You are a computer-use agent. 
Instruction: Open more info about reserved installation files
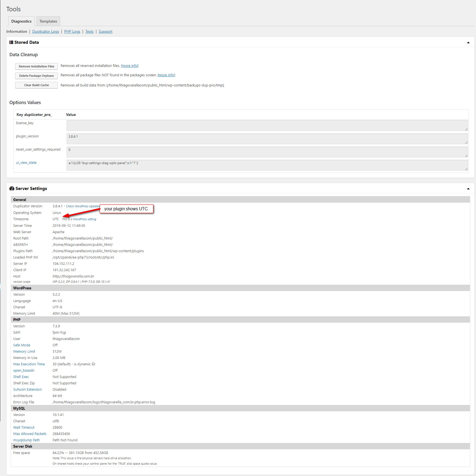130,66
